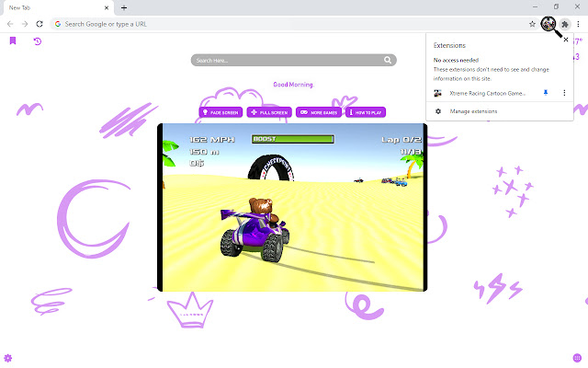Click the magnifier icon in the search bar
This screenshot has width=588, height=368.
[x=388, y=60]
